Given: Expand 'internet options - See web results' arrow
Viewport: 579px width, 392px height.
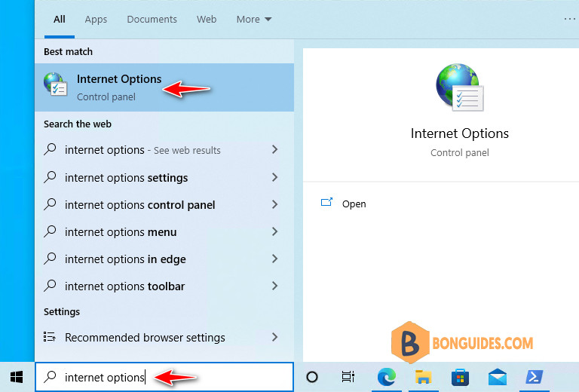Looking at the screenshot, I should coord(274,149).
